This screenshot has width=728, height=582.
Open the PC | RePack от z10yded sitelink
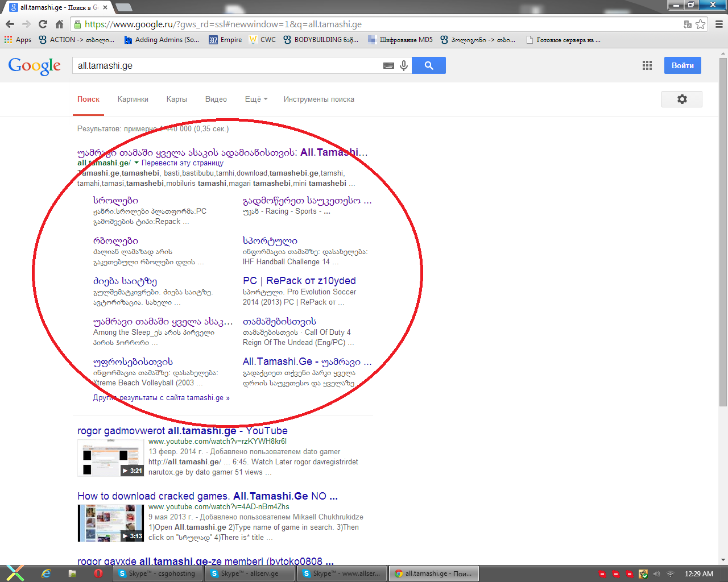pos(299,281)
